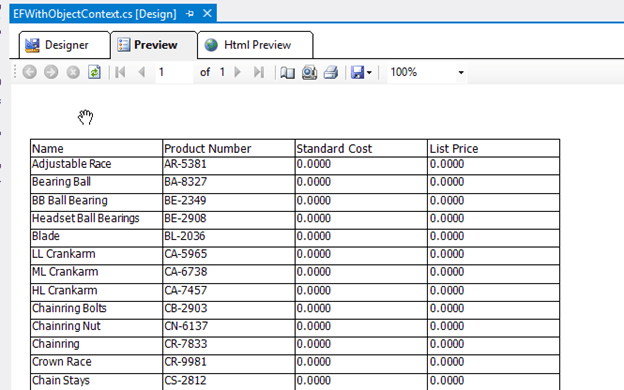Open the 100% zoom level dropdown
This screenshot has height=390, width=624.
461,72
